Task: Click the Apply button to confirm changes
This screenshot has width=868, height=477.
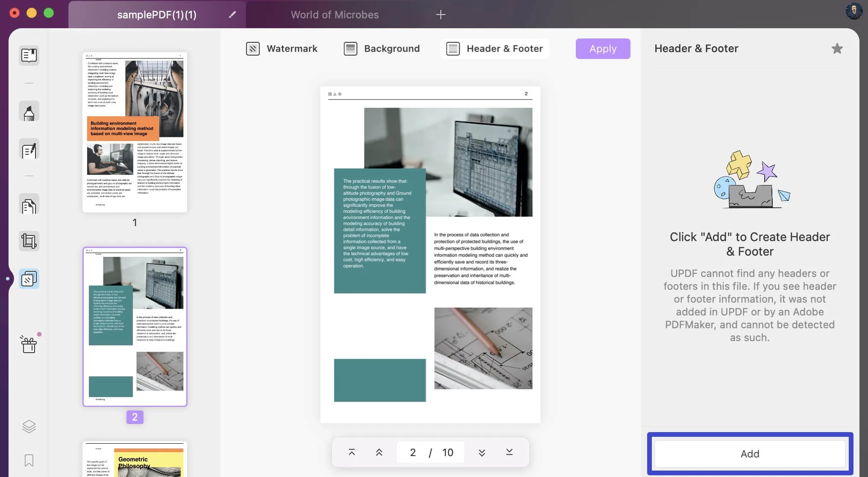Action: [x=603, y=49]
